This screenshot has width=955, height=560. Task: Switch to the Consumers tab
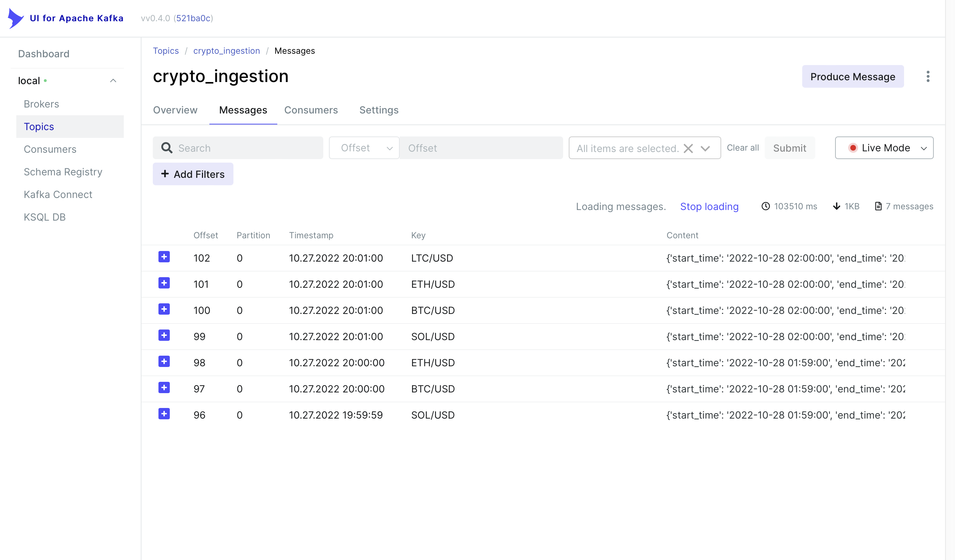click(x=311, y=110)
